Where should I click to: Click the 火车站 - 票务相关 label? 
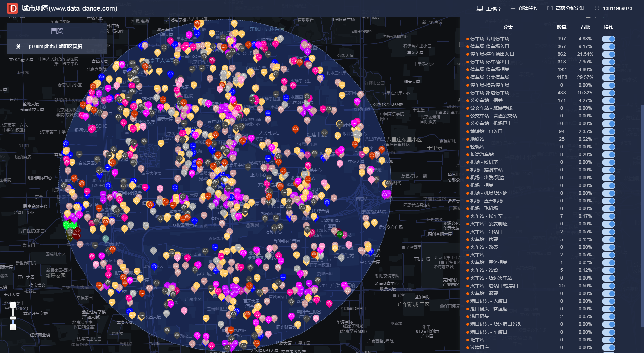coord(489,262)
